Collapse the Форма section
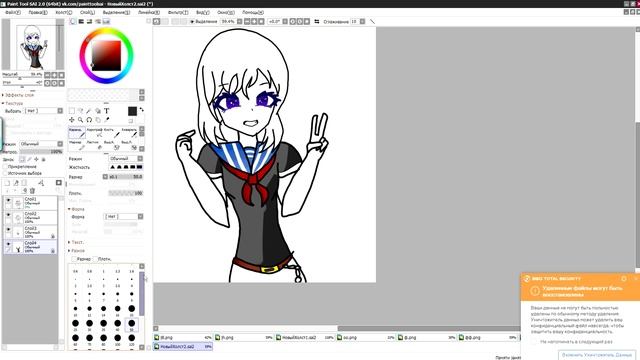This screenshot has width=640, height=360. pyautogui.click(x=76, y=209)
